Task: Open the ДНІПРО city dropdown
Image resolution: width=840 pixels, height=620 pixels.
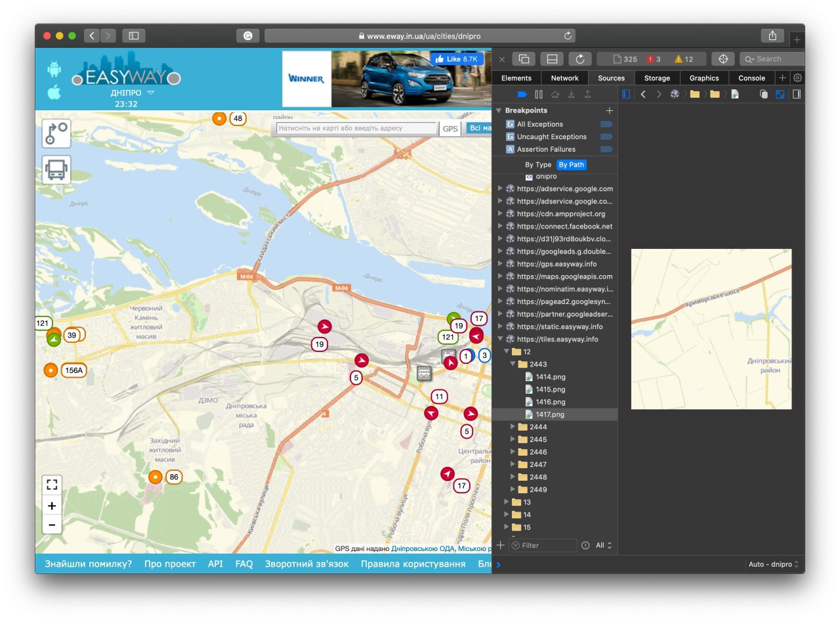Action: 132,93
